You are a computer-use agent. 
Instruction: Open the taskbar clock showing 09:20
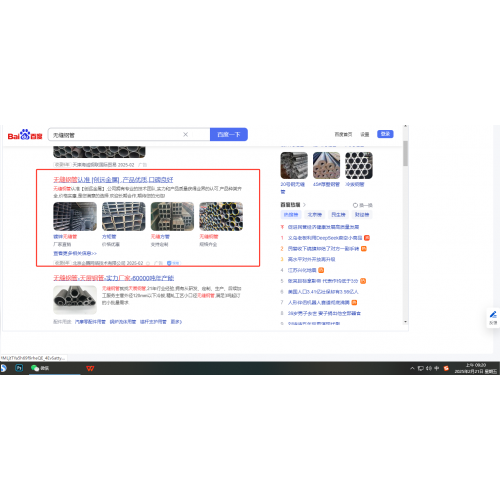[476, 368]
